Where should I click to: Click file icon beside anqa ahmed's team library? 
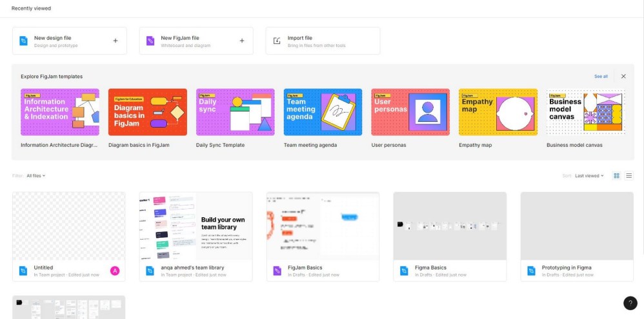pos(150,271)
